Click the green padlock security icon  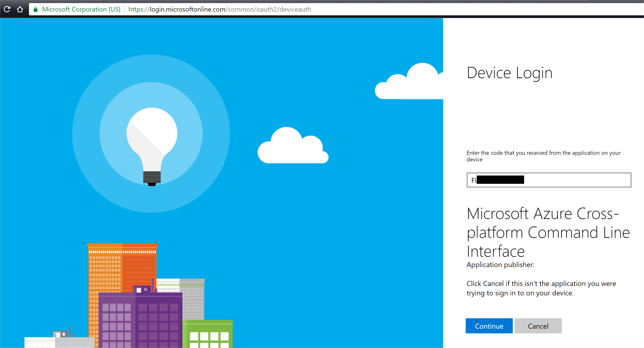[36, 9]
